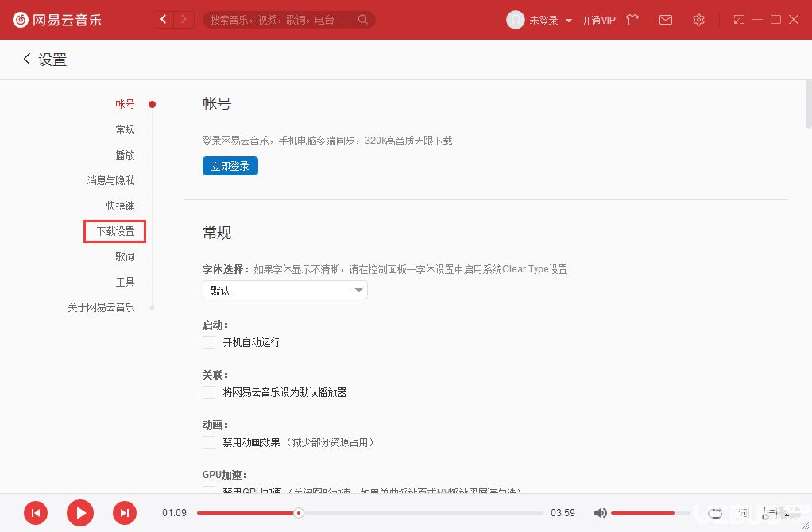812x532 pixels.
Task: Go forward with the header right arrow
Action: [x=184, y=20]
